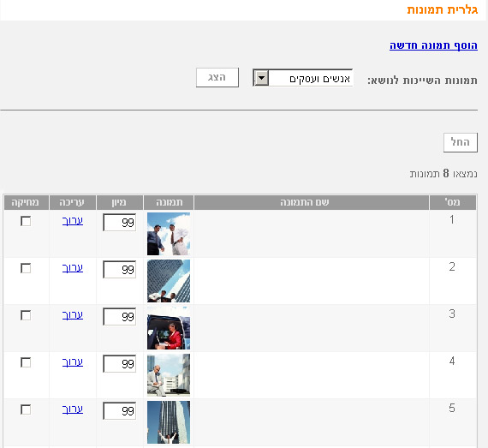Select sort value field in row 5
This screenshot has height=448, width=488.
tap(120, 411)
